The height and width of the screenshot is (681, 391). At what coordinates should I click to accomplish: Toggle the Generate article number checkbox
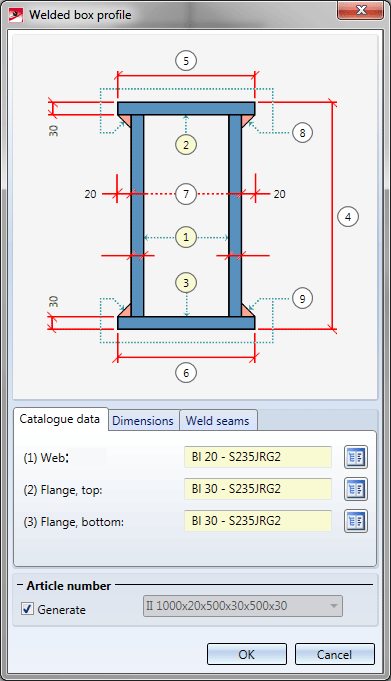(27, 609)
